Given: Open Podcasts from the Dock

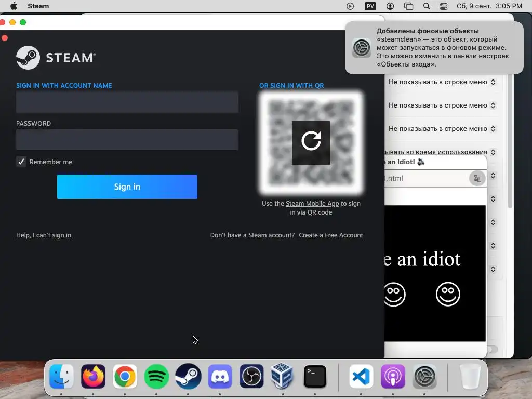Looking at the screenshot, I should tap(393, 377).
